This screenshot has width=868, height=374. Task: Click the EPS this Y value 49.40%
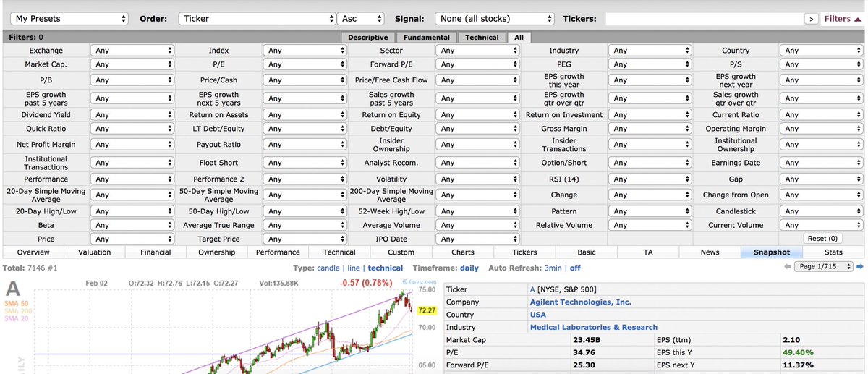(x=798, y=352)
